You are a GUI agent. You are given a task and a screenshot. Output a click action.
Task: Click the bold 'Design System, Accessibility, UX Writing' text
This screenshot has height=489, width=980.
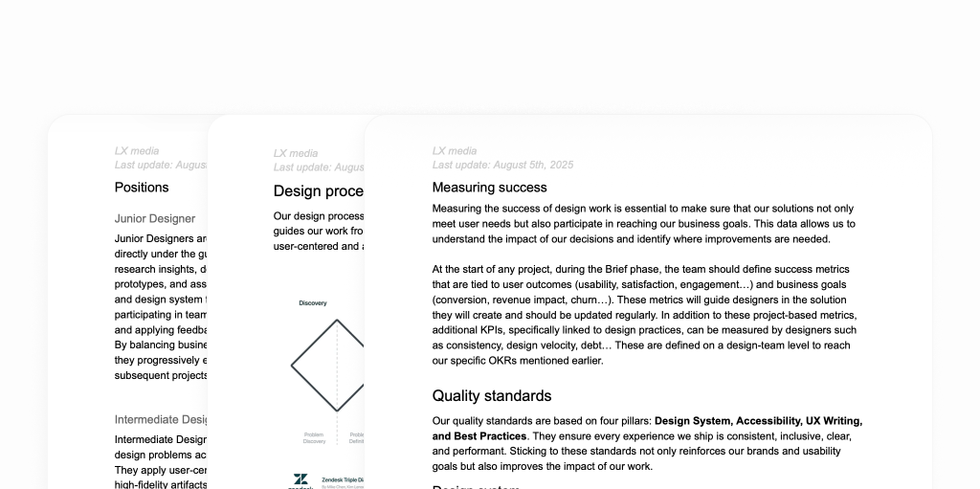coord(758,421)
